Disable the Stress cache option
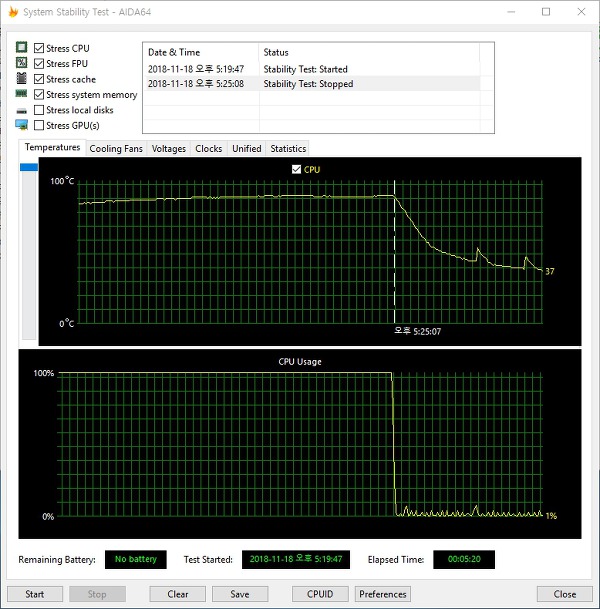This screenshot has width=600, height=609. tap(39, 79)
